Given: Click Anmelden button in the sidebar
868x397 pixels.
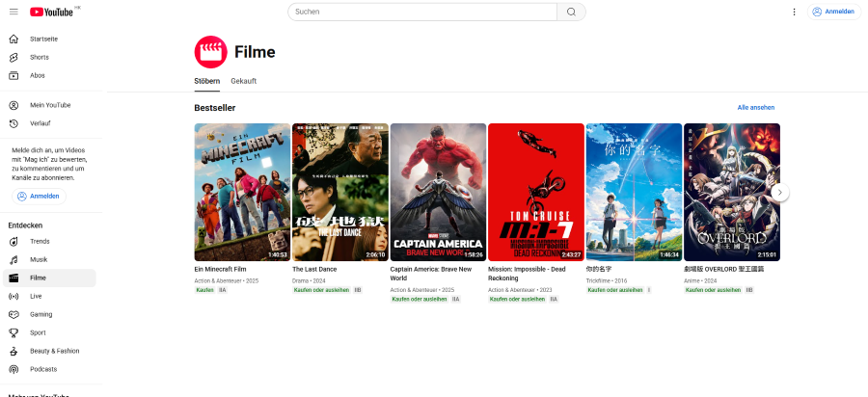Looking at the screenshot, I should pyautogui.click(x=39, y=197).
